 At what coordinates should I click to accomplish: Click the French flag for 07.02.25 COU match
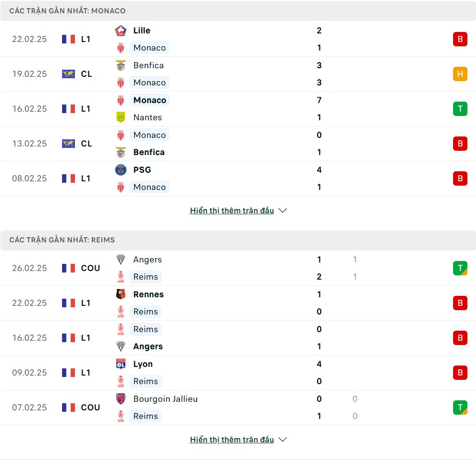[68, 408]
